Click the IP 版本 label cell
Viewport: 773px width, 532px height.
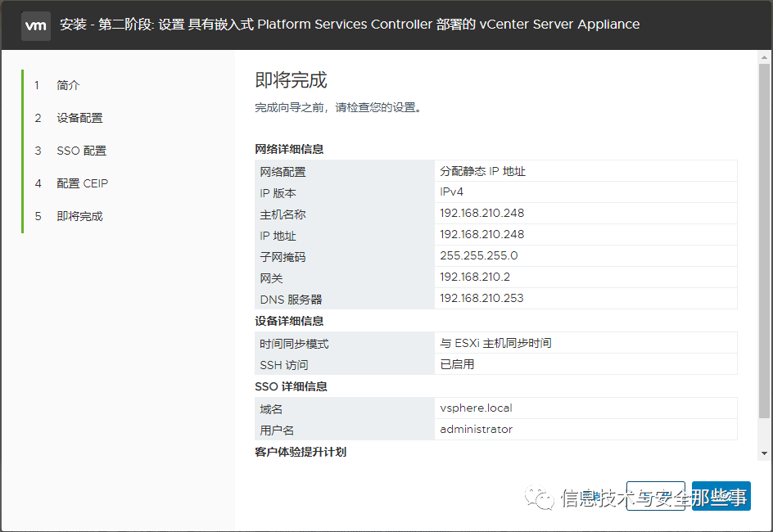(345, 192)
